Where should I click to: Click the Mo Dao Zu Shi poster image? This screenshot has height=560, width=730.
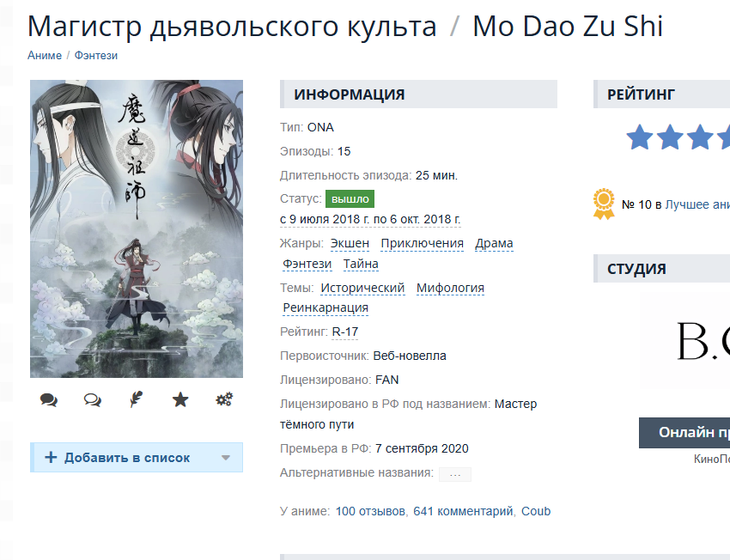pyautogui.click(x=137, y=228)
